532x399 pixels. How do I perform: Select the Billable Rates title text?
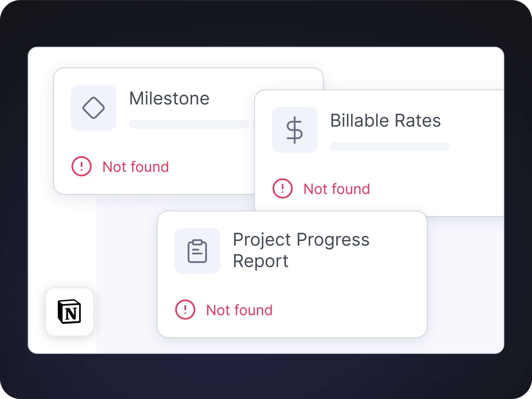click(385, 121)
